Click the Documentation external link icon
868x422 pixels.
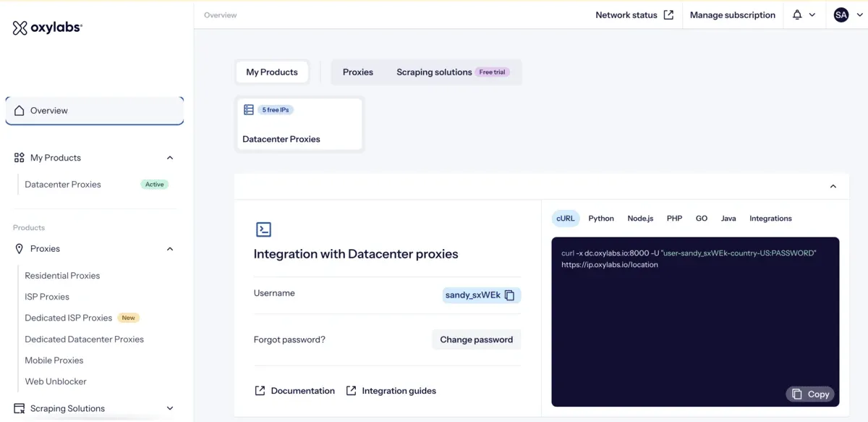[x=260, y=391]
